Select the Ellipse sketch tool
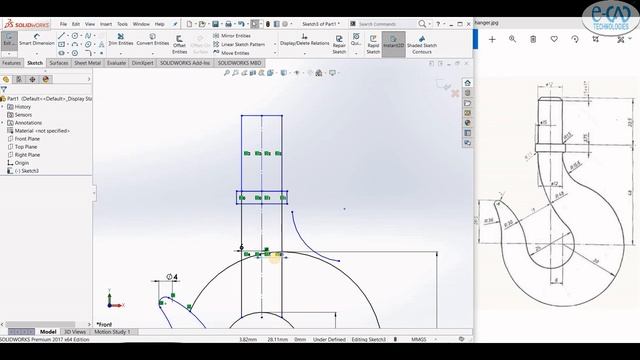Viewport: 640px width, 360px height. [88, 44]
